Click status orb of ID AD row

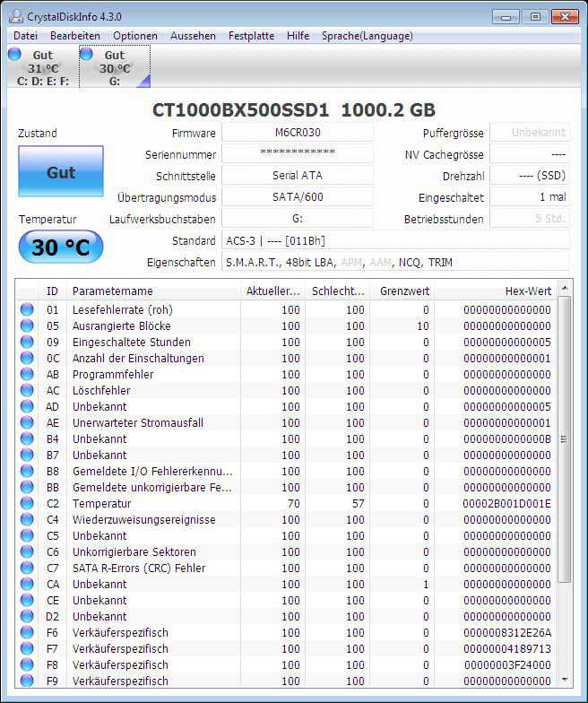coord(27,406)
